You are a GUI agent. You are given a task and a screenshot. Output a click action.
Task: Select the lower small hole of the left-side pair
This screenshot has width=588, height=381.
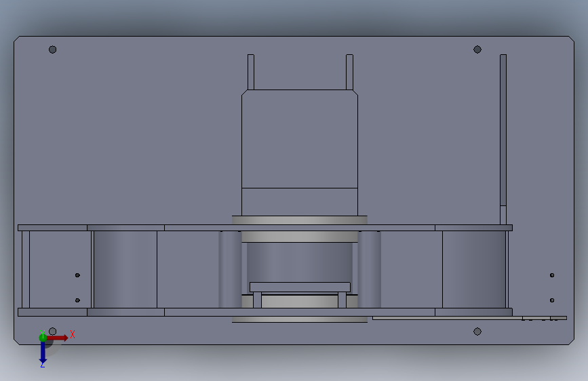77,300
